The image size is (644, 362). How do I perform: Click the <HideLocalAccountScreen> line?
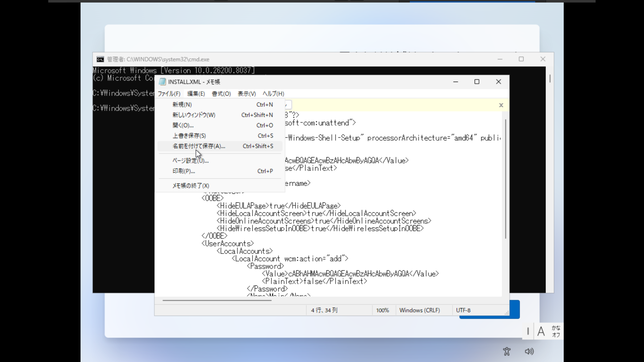click(x=316, y=214)
